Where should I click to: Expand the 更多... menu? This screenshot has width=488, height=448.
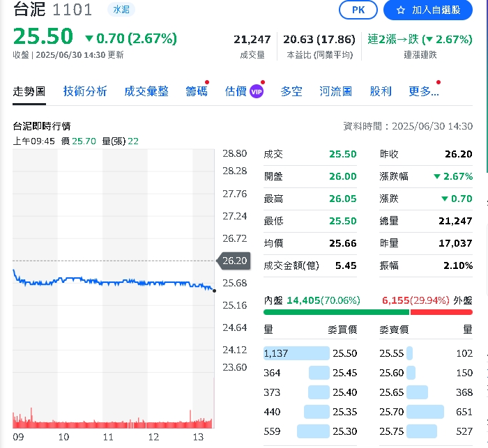tap(424, 91)
